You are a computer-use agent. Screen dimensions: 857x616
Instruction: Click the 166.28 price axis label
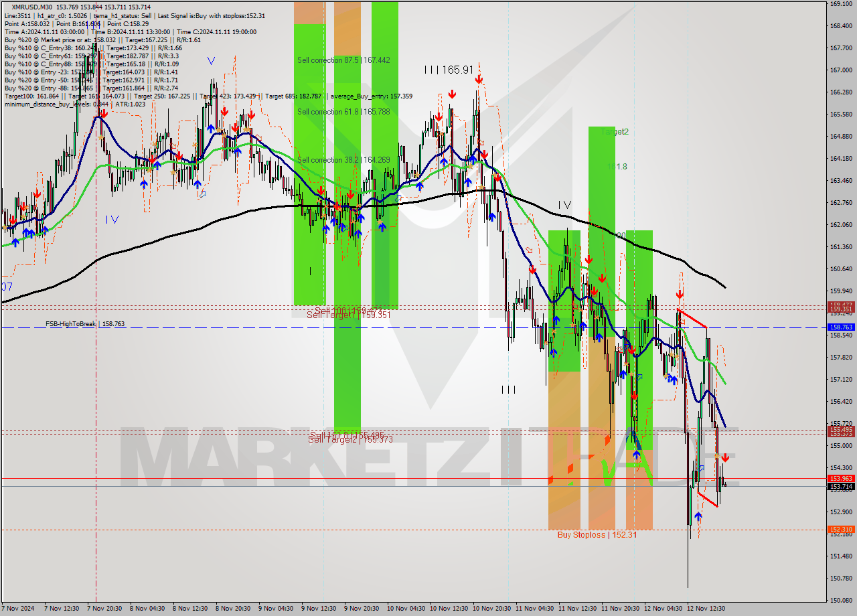click(x=841, y=92)
